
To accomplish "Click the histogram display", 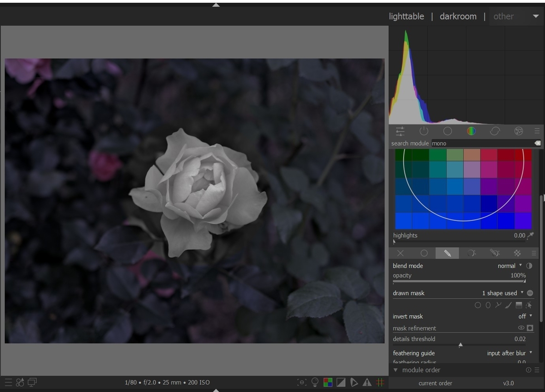I will click(x=466, y=74).
